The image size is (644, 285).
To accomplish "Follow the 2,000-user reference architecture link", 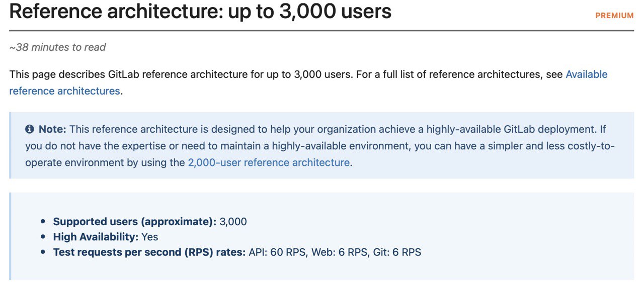I will click(x=269, y=163).
